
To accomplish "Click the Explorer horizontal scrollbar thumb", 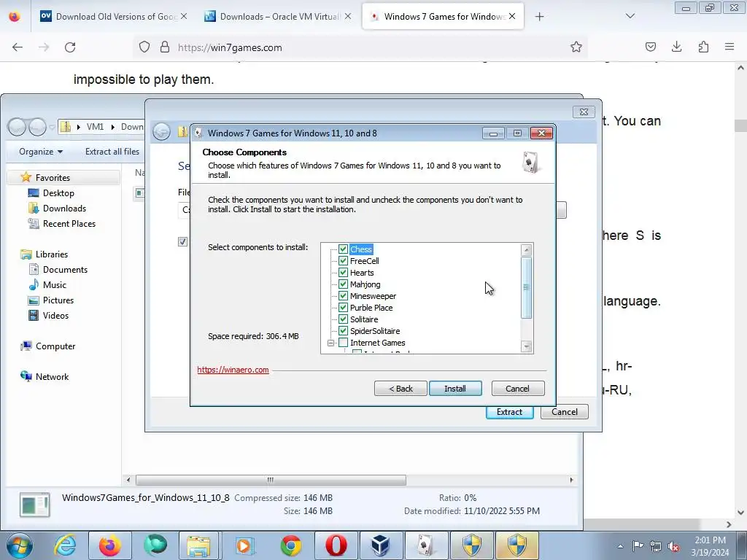I will pyautogui.click(x=271, y=480).
